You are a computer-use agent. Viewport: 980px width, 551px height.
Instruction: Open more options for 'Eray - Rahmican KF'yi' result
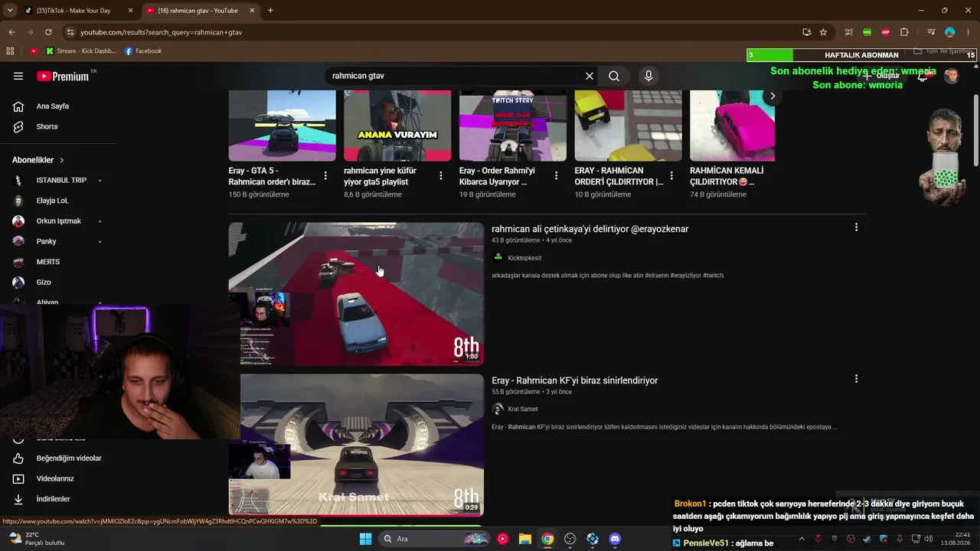[856, 379]
